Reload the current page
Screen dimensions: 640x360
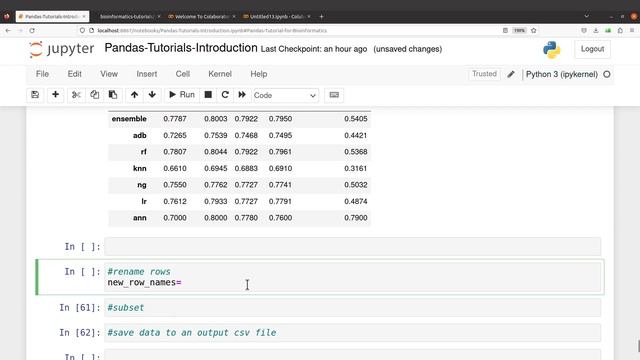tap(32, 31)
